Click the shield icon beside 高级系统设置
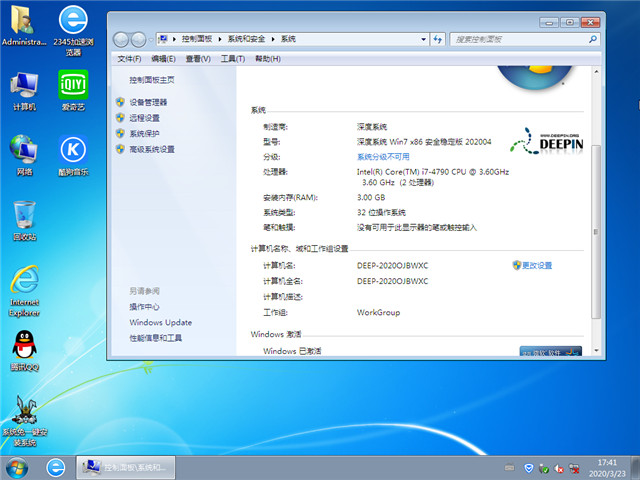This screenshot has height=480, width=640. [x=120, y=149]
